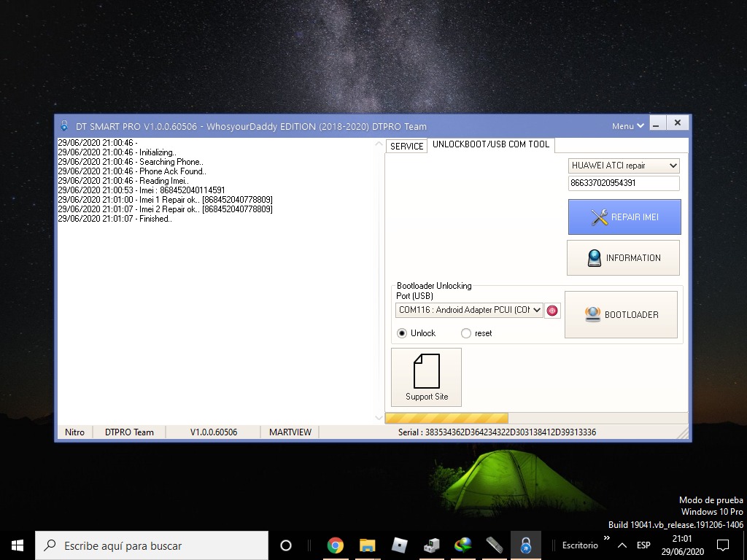Viewport: 747px width, 560px height.
Task: Open the computer device icon in taskbar
Action: 431,545
